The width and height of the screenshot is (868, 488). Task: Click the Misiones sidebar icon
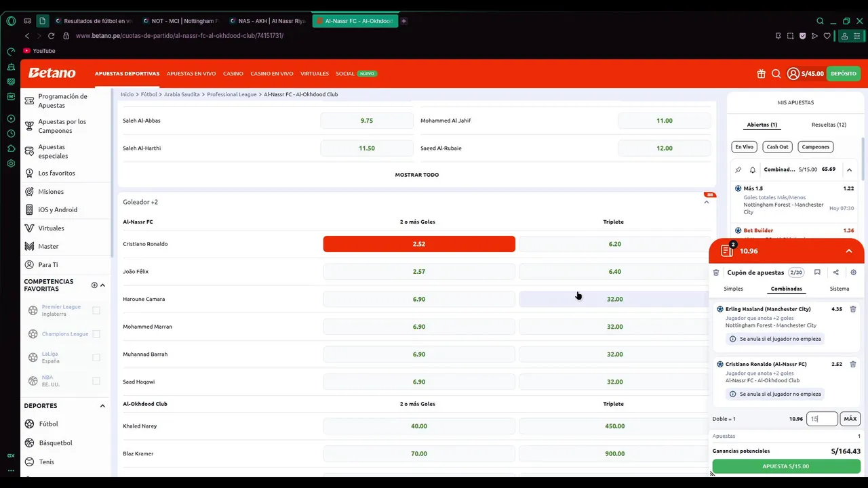[x=29, y=192]
